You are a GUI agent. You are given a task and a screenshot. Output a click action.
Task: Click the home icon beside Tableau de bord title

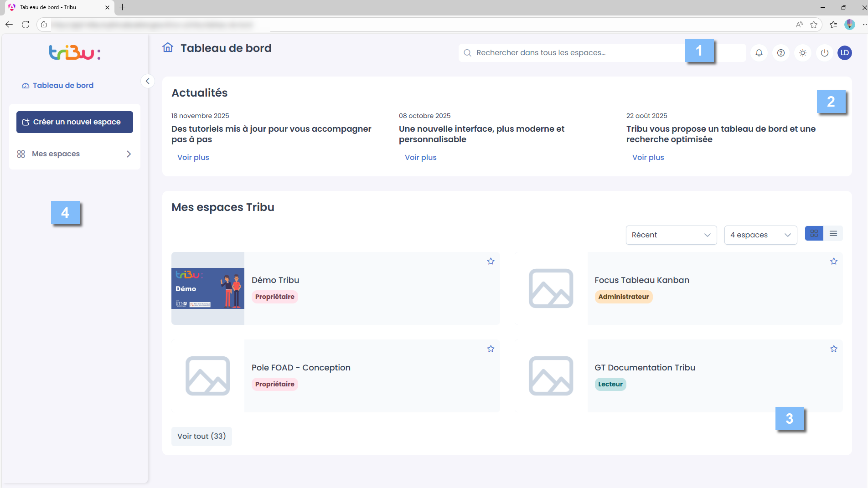[x=168, y=47]
